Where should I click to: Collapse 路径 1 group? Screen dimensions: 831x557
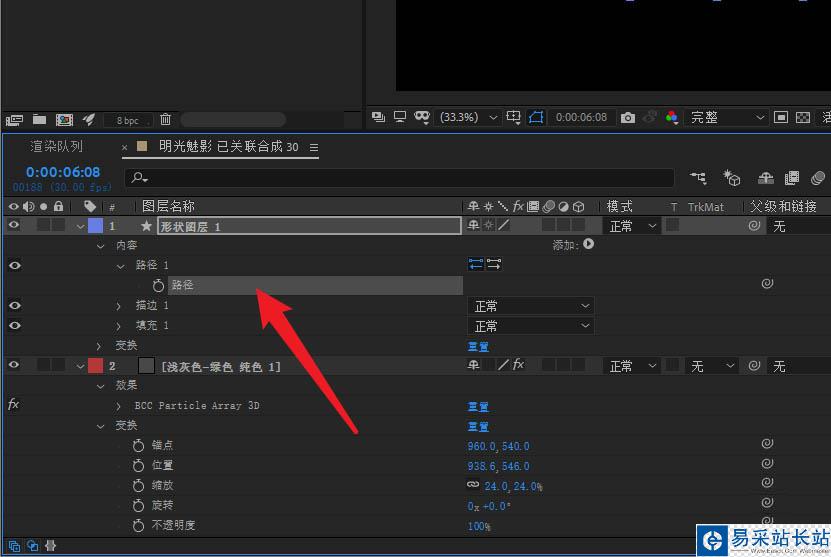120,266
